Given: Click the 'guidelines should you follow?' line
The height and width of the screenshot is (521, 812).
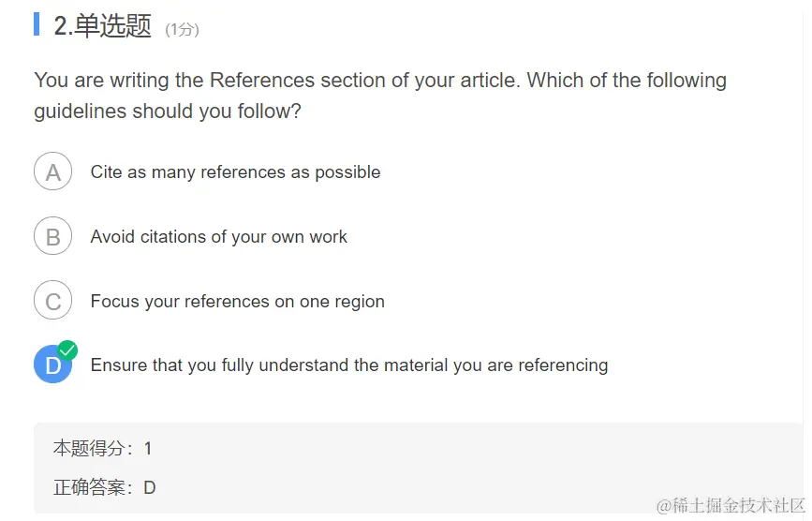Looking at the screenshot, I should pyautogui.click(x=168, y=112).
